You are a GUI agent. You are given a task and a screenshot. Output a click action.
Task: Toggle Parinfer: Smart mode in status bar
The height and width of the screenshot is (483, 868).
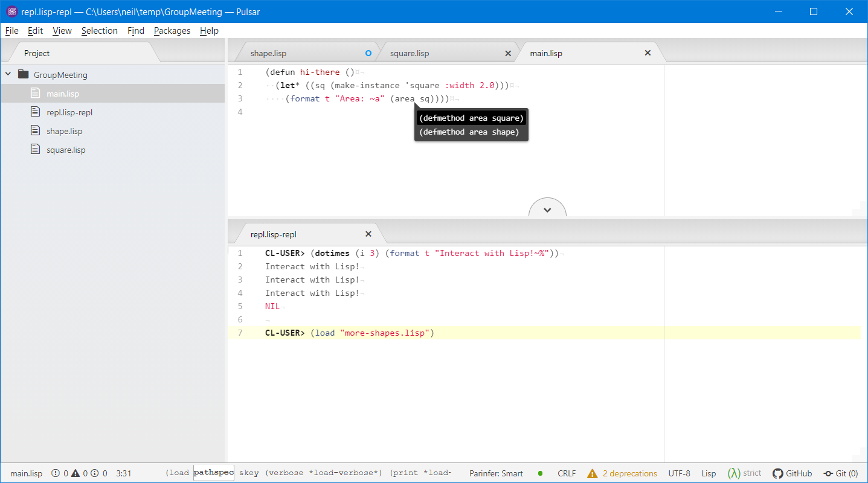(x=496, y=473)
